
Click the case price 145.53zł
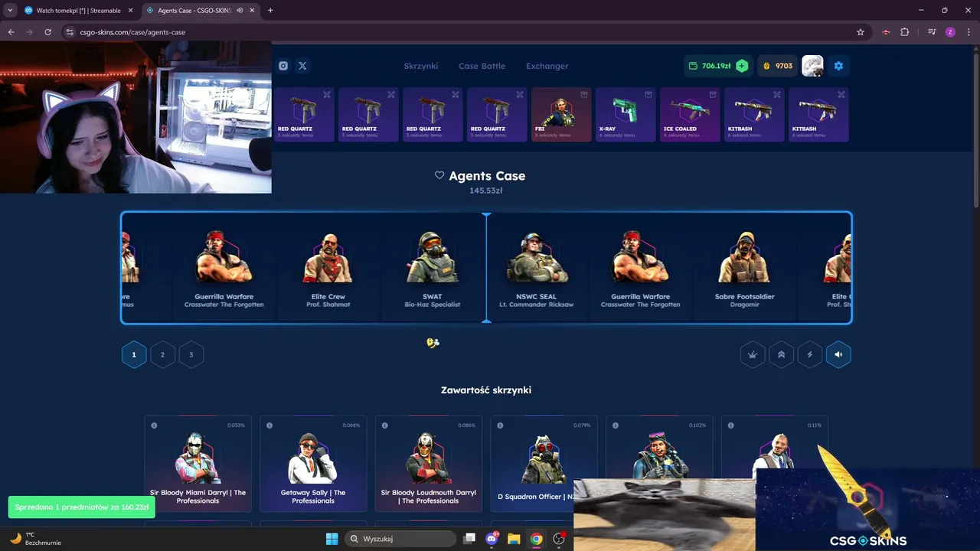point(486,191)
